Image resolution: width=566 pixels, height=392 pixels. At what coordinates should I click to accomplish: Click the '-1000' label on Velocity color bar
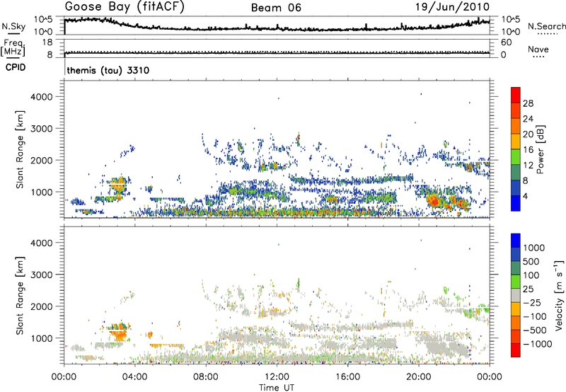537,344
